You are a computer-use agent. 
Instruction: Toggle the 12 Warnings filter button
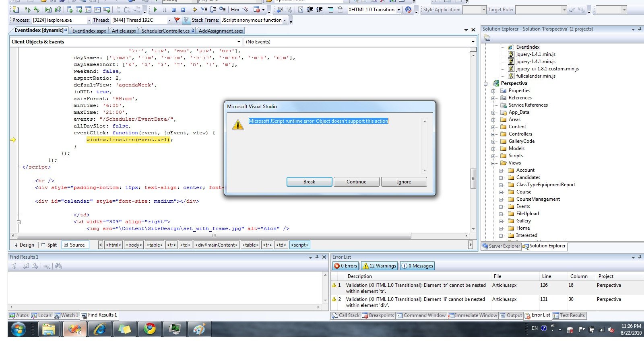(x=379, y=266)
